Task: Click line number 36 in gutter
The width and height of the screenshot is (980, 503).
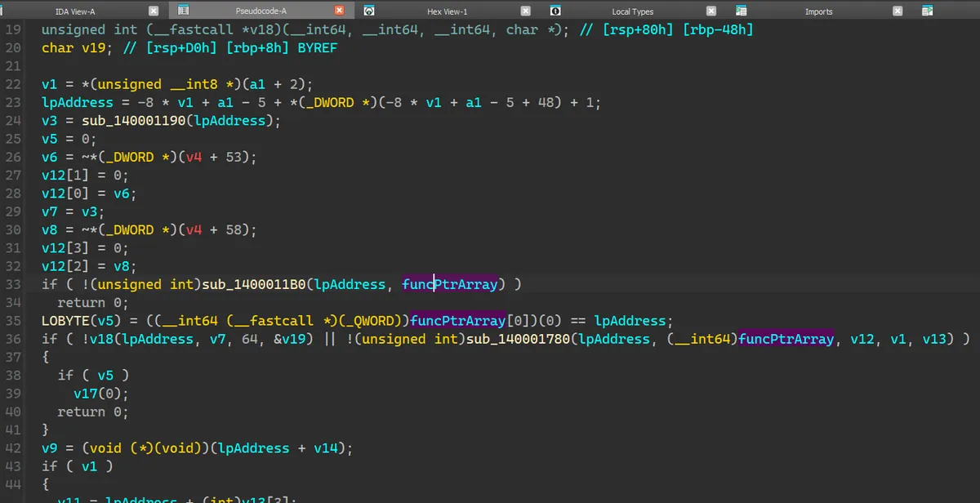Action: 16,339
